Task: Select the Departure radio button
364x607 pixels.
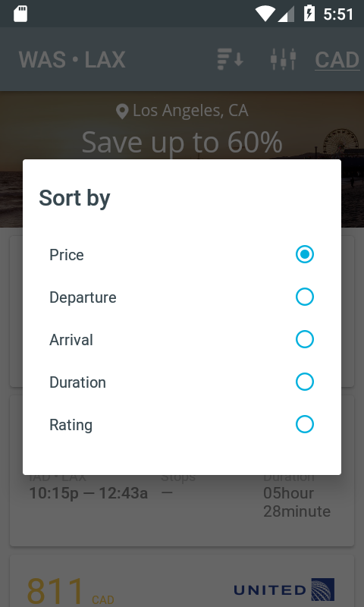Action: (305, 297)
